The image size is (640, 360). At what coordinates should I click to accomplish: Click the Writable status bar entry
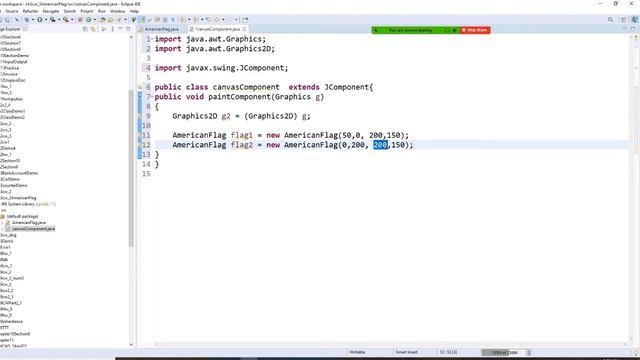[357, 352]
